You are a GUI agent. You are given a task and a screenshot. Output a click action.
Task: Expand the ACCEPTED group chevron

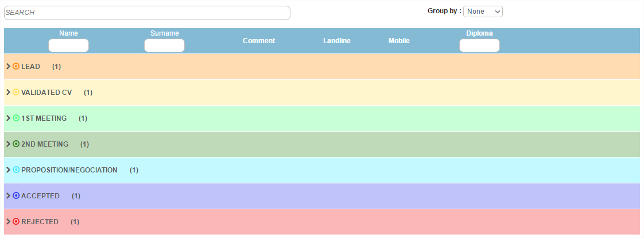coord(8,196)
